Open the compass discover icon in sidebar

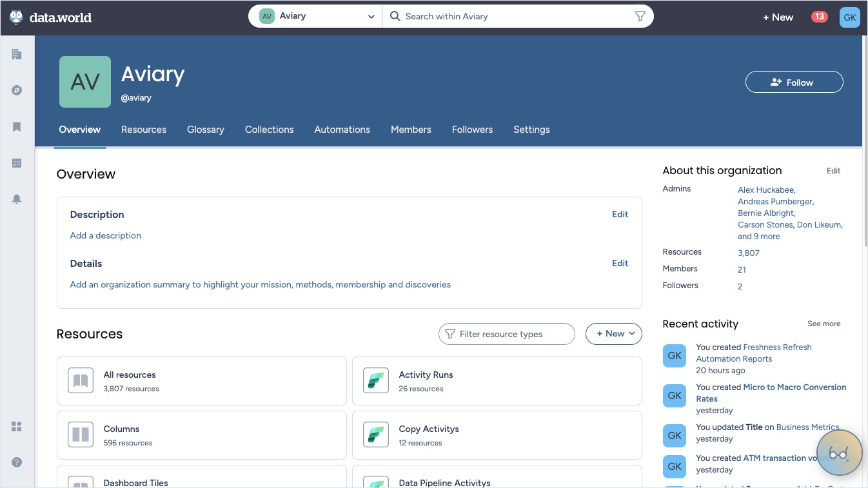point(17,90)
